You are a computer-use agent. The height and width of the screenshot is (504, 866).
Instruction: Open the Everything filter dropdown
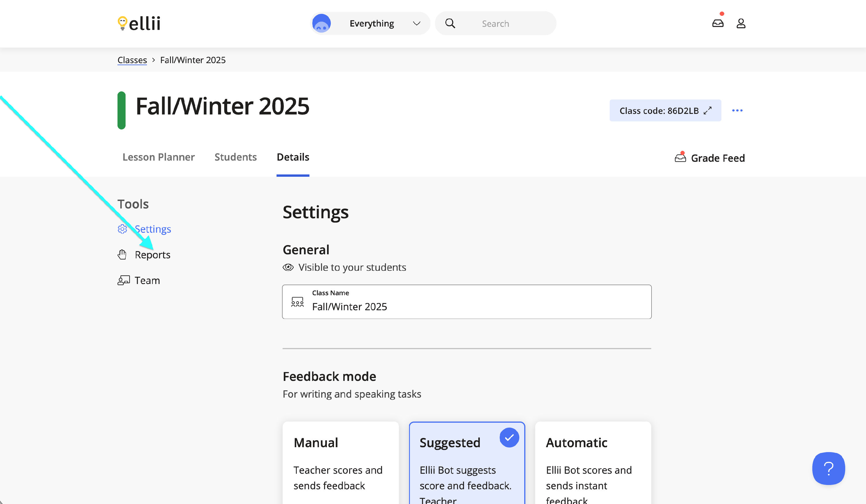click(x=370, y=23)
